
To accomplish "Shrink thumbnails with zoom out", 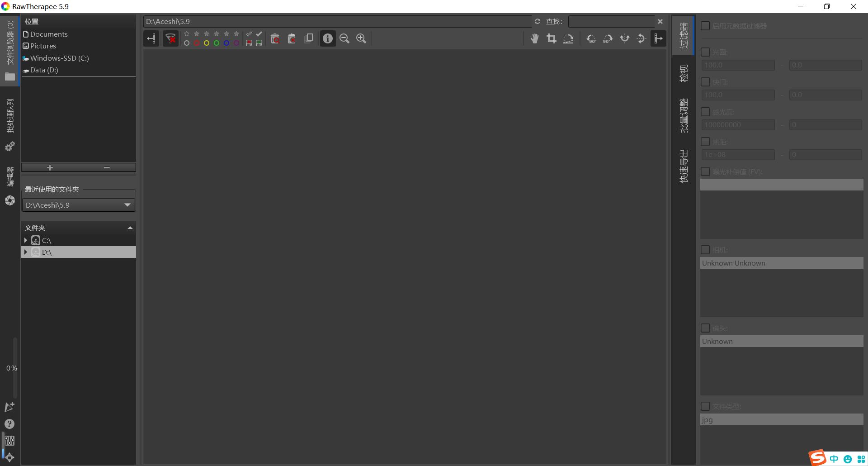I will 344,39.
